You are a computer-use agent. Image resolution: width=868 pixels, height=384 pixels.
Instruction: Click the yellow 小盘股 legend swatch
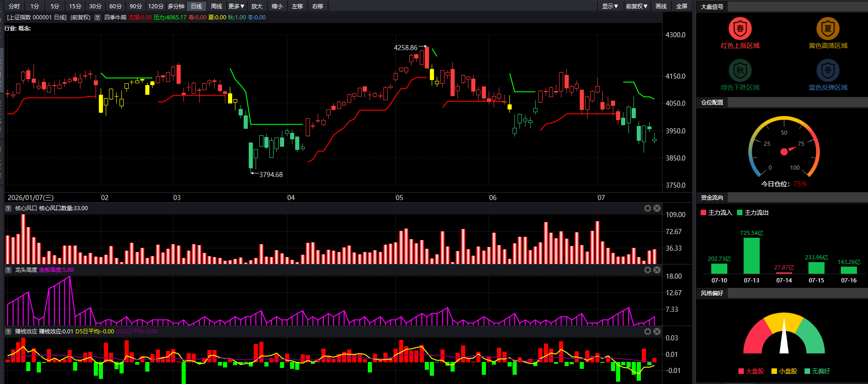pos(774,371)
